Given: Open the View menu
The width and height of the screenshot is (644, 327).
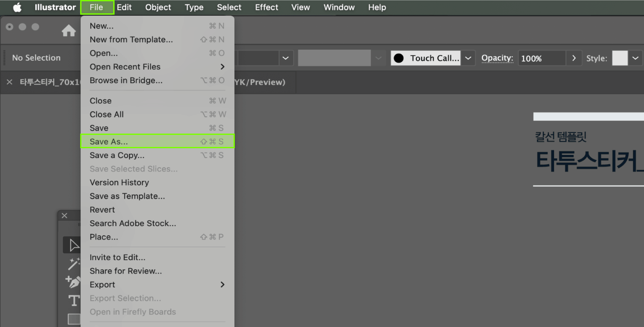Looking at the screenshot, I should pyautogui.click(x=301, y=7).
